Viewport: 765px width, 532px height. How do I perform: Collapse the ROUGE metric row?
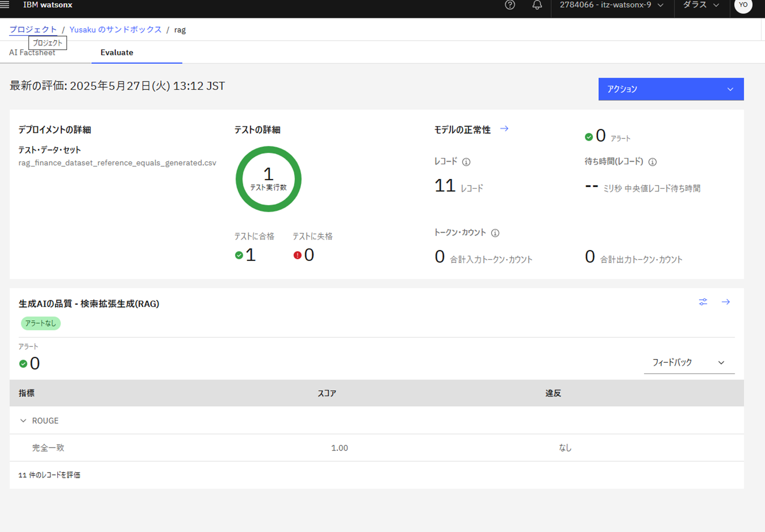(x=23, y=420)
